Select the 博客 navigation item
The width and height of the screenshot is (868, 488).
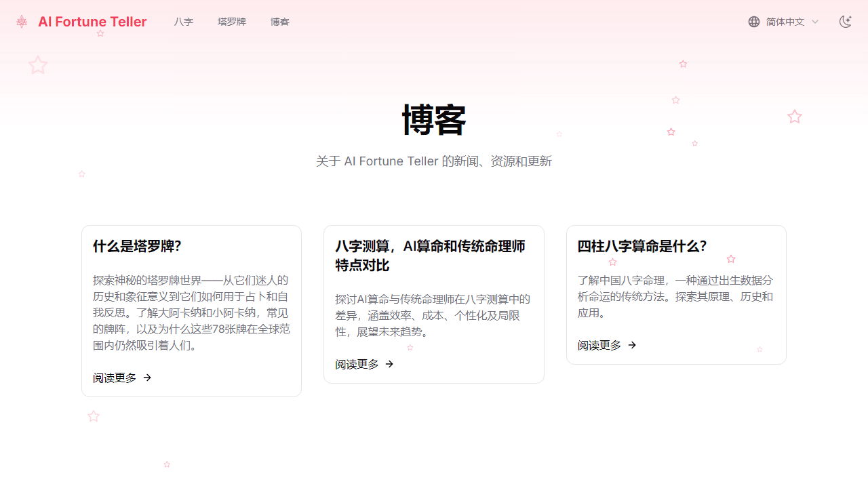(x=280, y=22)
